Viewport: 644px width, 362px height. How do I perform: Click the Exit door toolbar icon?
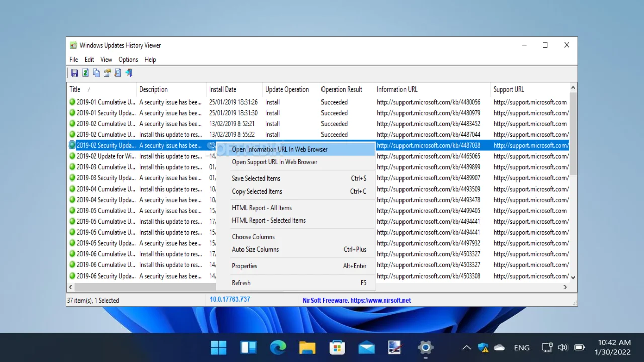(x=129, y=73)
